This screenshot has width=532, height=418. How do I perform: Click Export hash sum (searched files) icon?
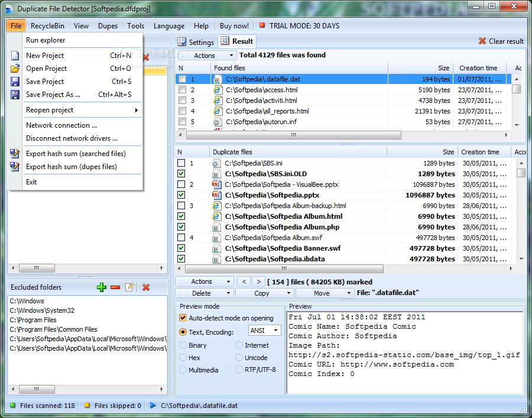coord(15,154)
